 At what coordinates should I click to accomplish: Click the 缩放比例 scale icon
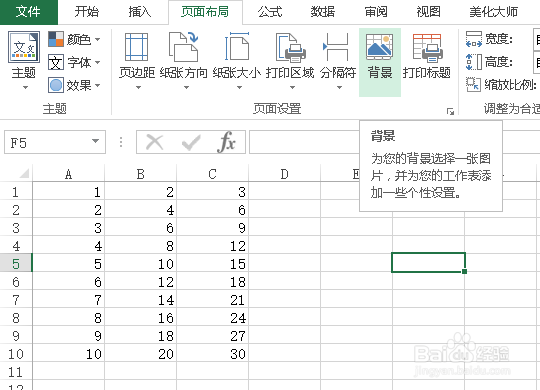coord(473,84)
